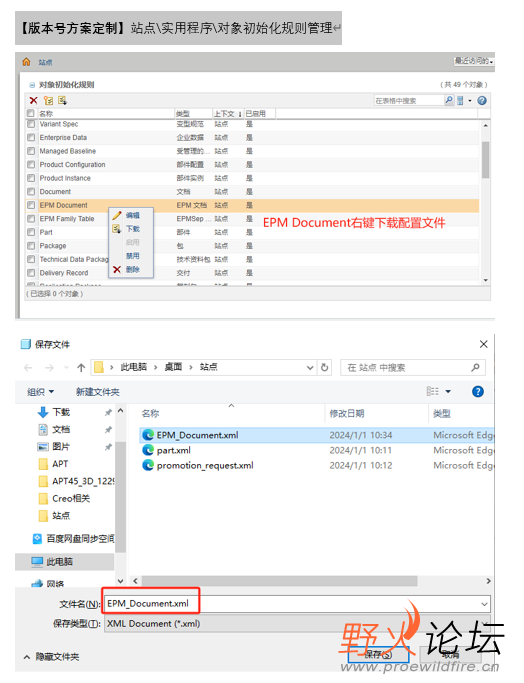Click the 保存(S) button
524x683 pixels.
[x=378, y=654]
